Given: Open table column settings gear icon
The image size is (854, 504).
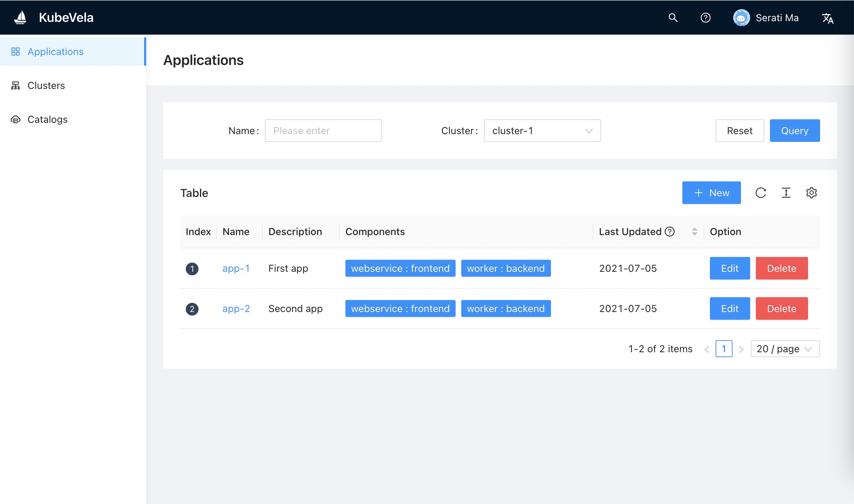Looking at the screenshot, I should [811, 193].
